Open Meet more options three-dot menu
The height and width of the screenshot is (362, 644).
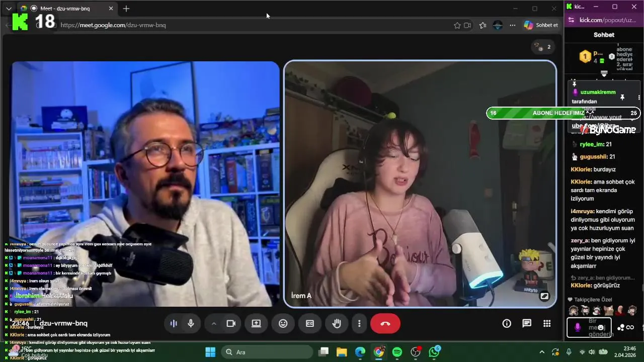coord(359,324)
